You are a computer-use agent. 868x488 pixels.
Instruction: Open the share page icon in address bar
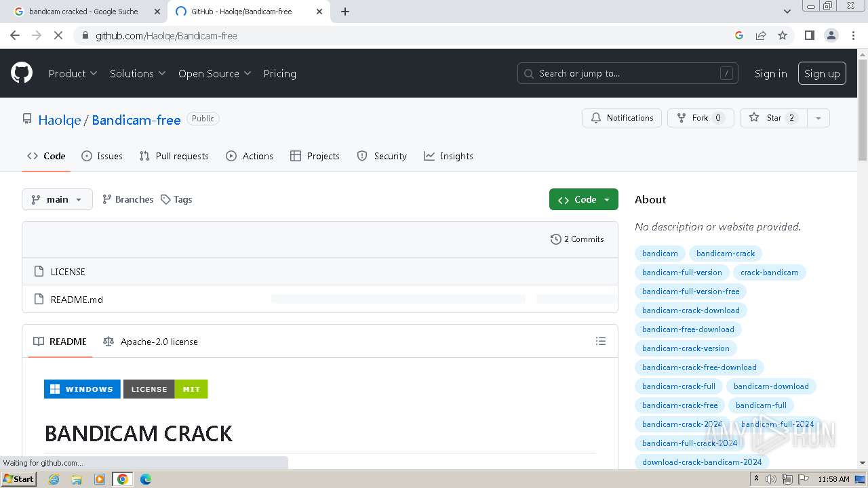click(761, 35)
